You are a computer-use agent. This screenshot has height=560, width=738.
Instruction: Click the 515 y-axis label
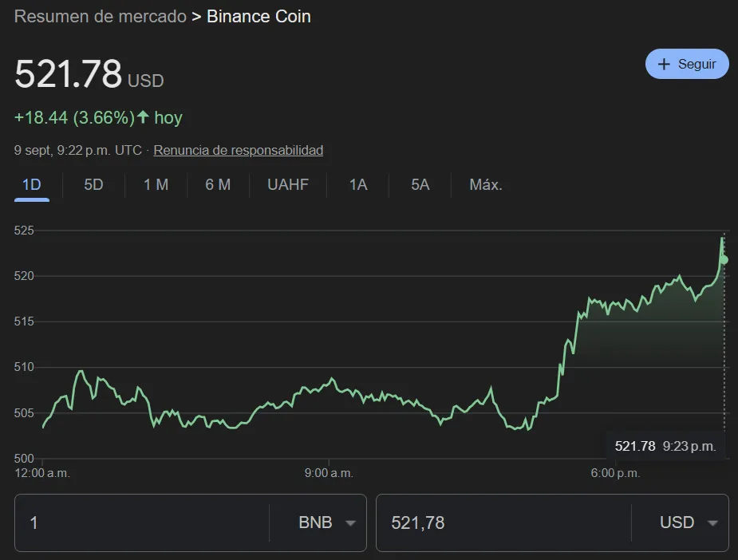click(24, 321)
